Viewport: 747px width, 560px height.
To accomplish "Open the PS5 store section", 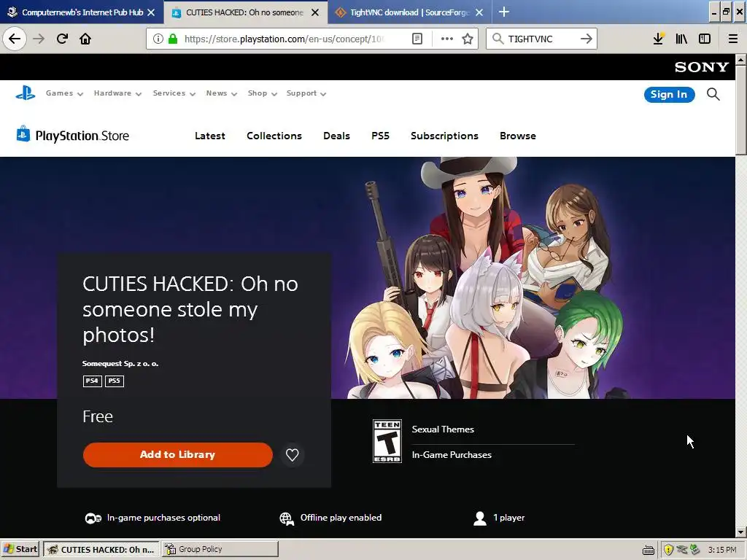I will [x=381, y=136].
